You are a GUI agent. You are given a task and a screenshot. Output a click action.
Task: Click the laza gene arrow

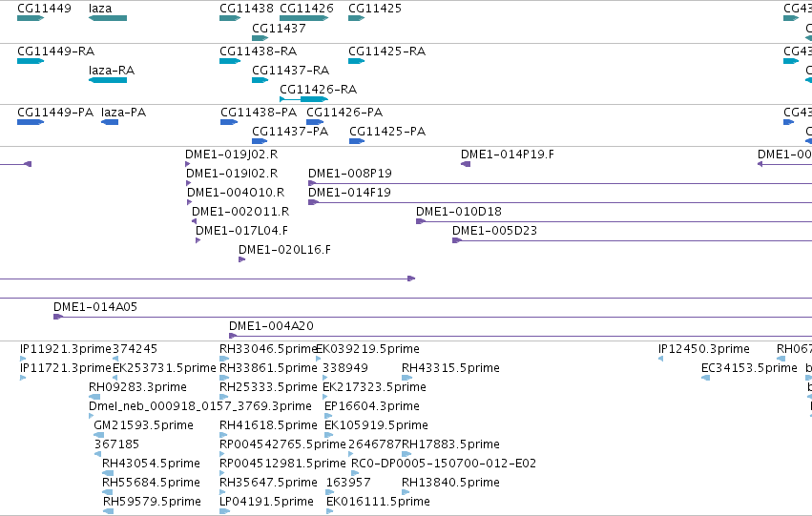(x=108, y=18)
